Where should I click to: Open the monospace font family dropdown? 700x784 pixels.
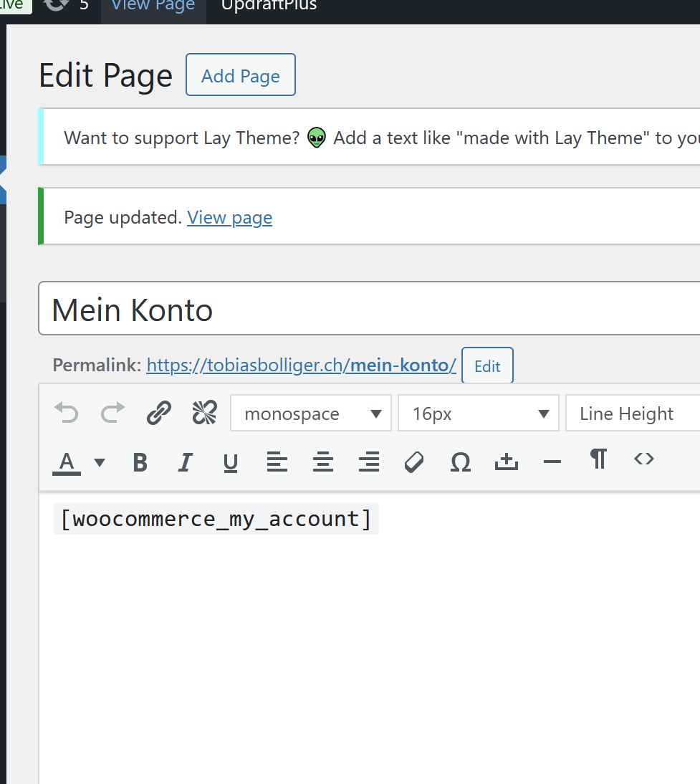pos(311,413)
